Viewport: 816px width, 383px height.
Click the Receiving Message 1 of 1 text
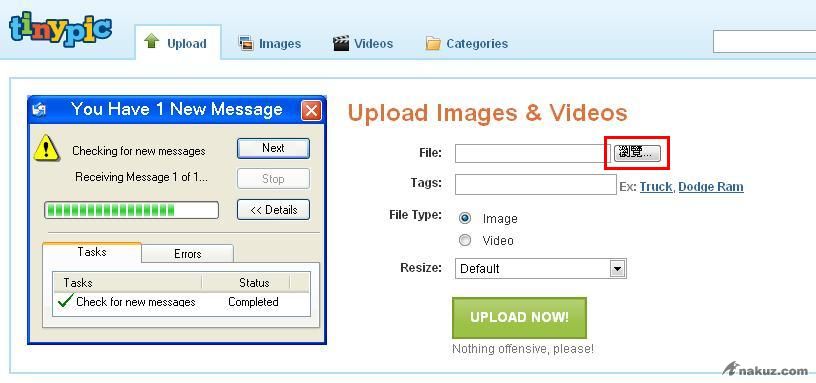coord(141,177)
